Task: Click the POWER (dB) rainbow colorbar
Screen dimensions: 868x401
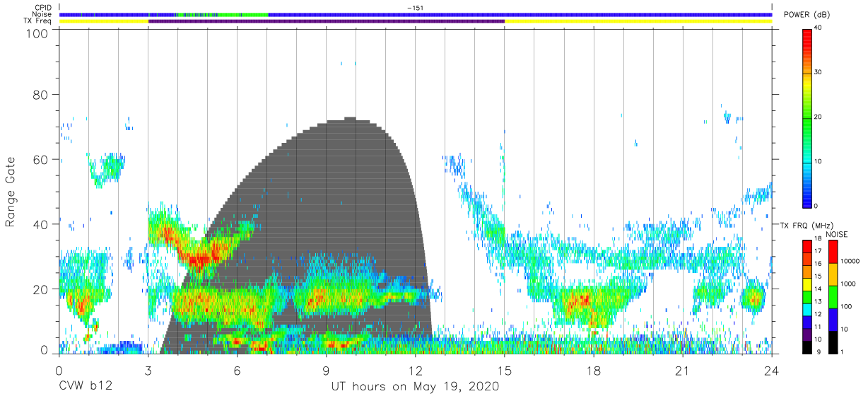Action: 807,117
